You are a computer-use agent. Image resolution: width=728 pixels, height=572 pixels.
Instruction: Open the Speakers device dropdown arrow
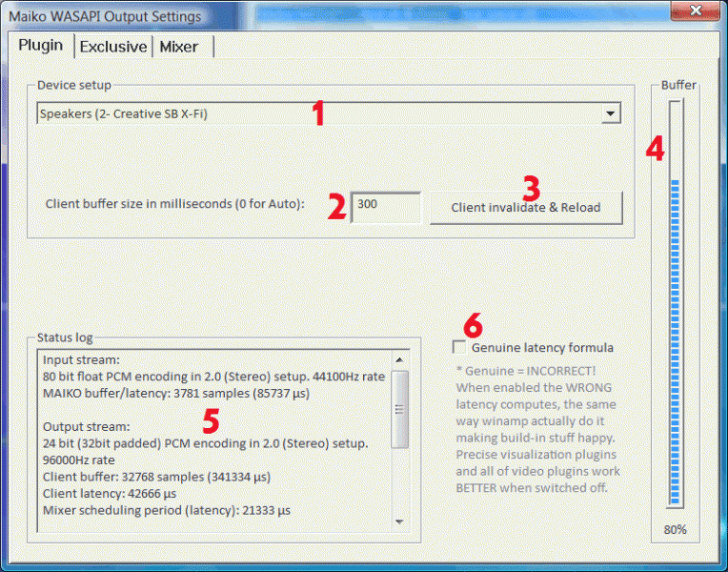(611, 113)
